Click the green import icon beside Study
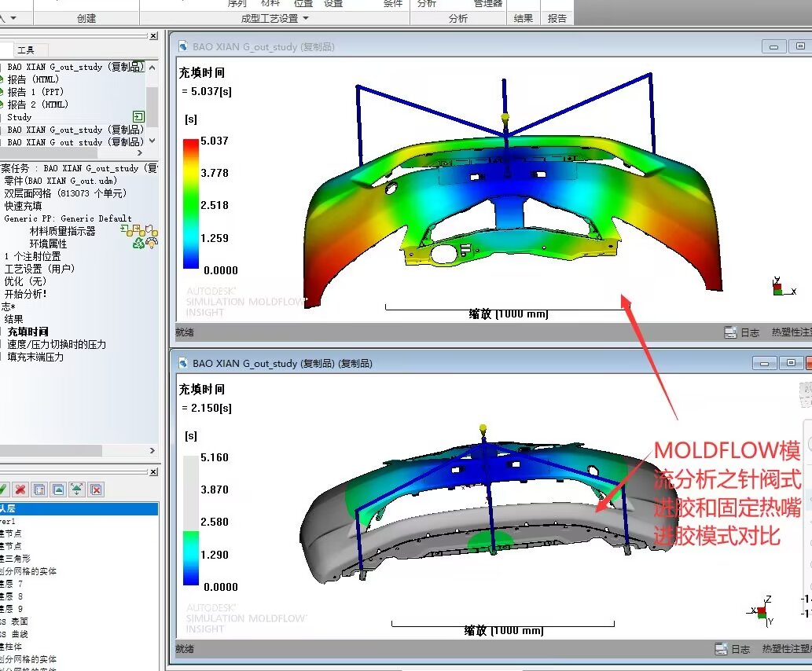The height and width of the screenshot is (671, 812). pos(138,117)
